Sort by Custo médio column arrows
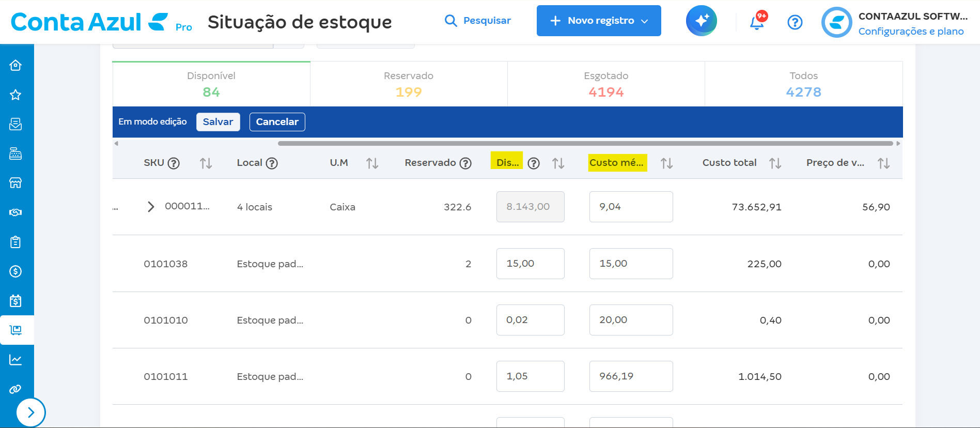Screen dimensions: 980x428 (667, 163)
